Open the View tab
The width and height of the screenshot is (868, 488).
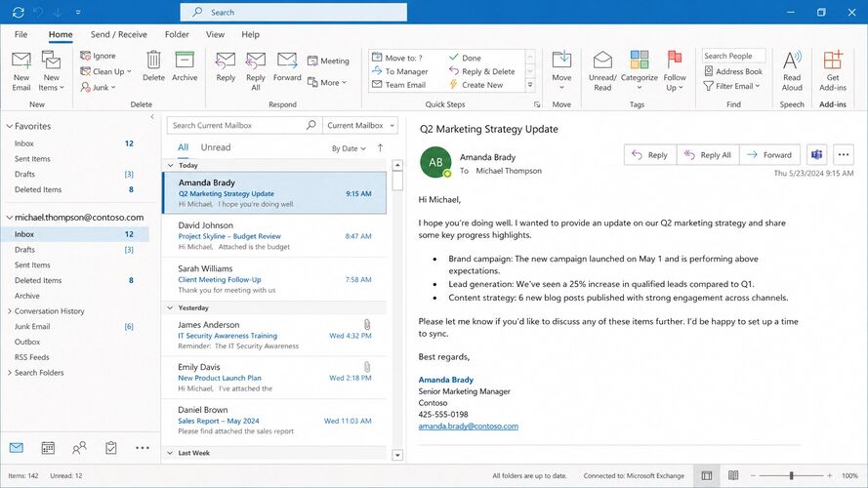(215, 34)
